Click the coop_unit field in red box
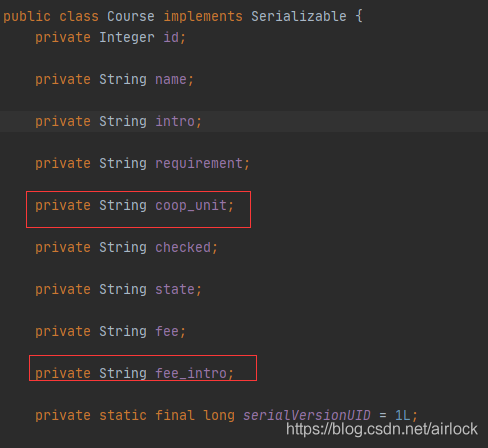Viewport: 488px width, 448px height. point(191,205)
